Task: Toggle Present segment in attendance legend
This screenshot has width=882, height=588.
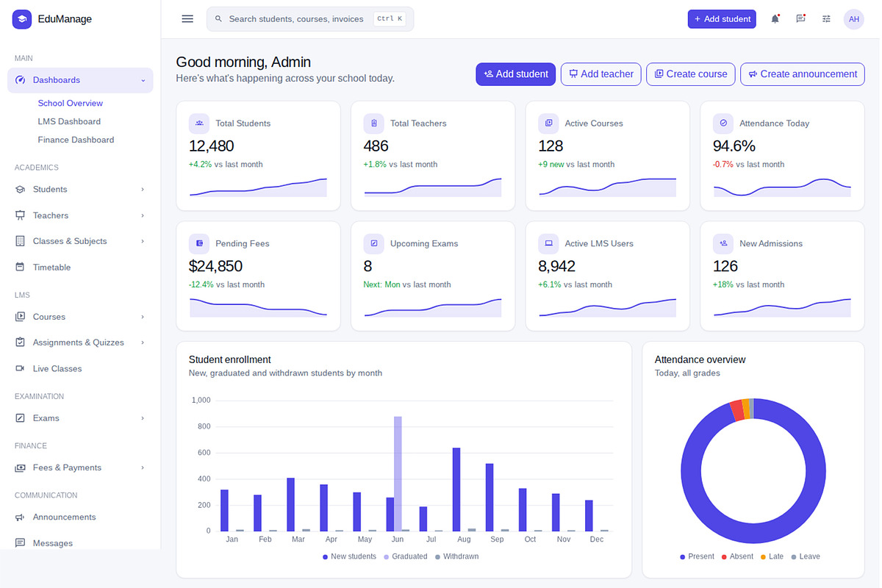Action: 697,556
